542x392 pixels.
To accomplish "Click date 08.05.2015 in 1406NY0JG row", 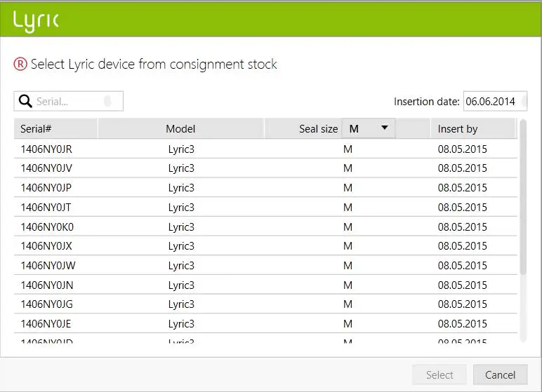I will point(463,304).
